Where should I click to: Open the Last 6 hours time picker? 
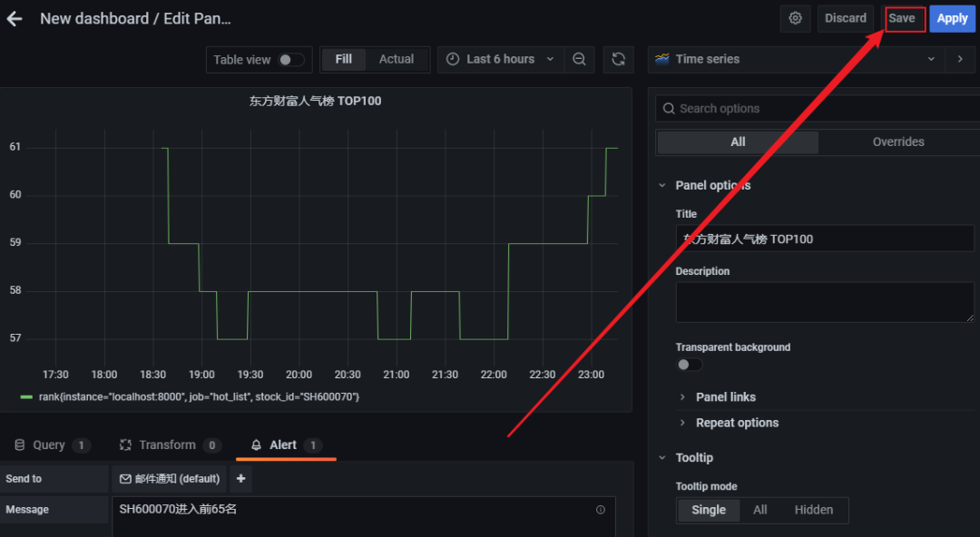tap(501, 60)
